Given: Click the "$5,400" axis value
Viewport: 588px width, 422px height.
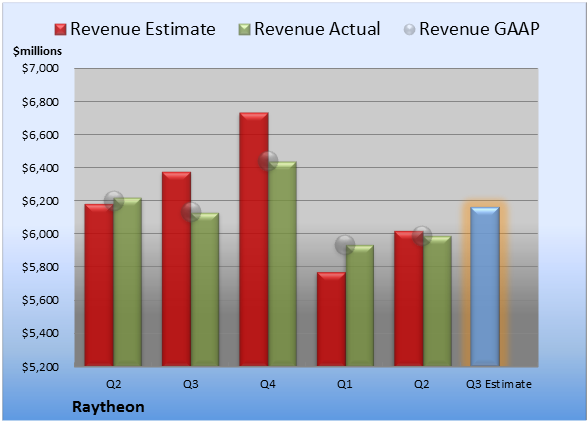Looking at the screenshot, I should [x=40, y=333].
